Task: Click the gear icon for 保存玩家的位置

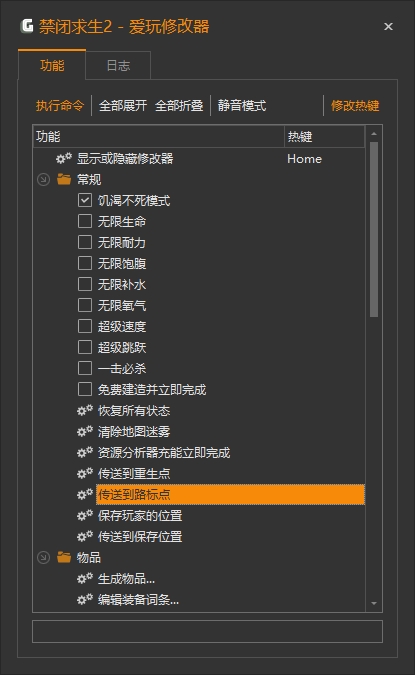Action: 85,515
